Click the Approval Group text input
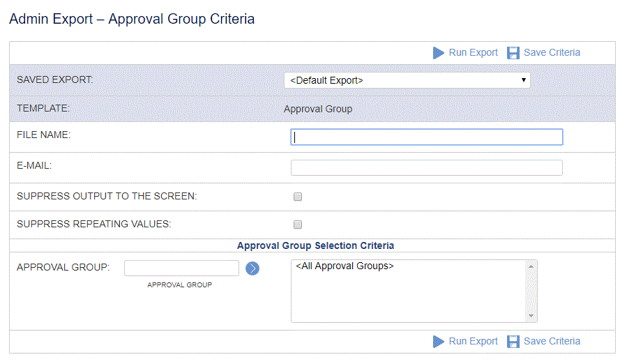Screen dimensions: 627x364 [x=181, y=268]
